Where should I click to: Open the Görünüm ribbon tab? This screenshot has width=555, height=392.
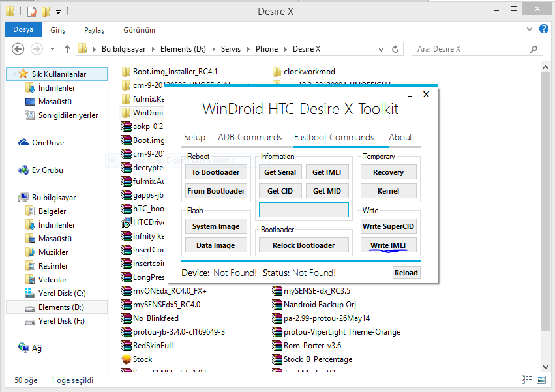pos(140,30)
